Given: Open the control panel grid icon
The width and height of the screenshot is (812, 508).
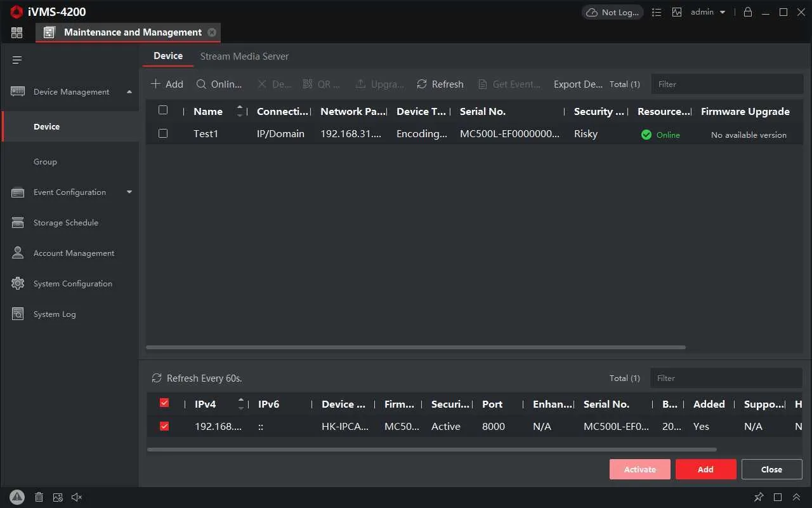Looking at the screenshot, I should pos(17,32).
